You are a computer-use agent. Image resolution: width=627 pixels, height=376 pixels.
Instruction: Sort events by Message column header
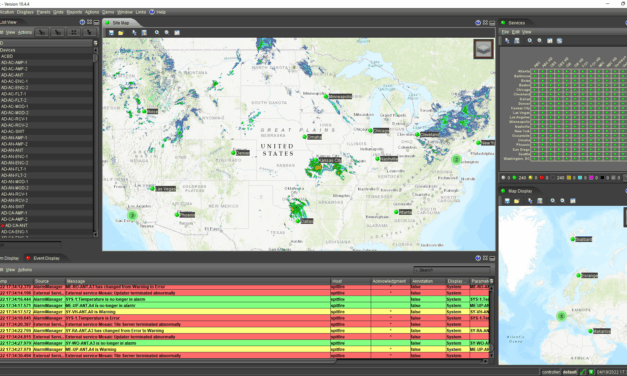(198, 282)
